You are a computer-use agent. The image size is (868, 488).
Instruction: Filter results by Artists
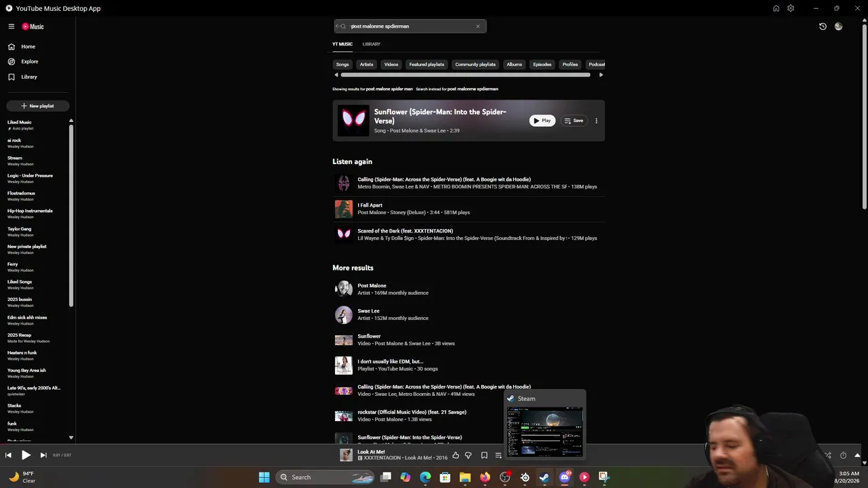click(366, 64)
